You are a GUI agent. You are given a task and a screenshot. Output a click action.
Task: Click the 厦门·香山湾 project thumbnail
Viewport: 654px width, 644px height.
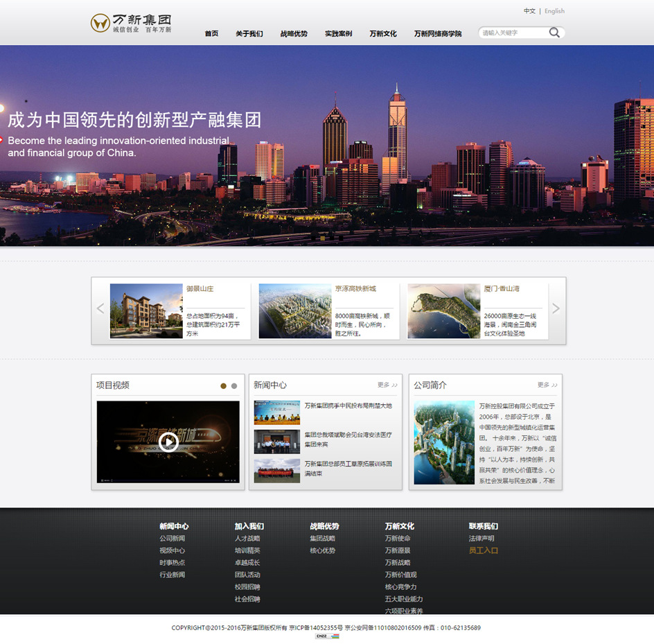click(x=444, y=310)
